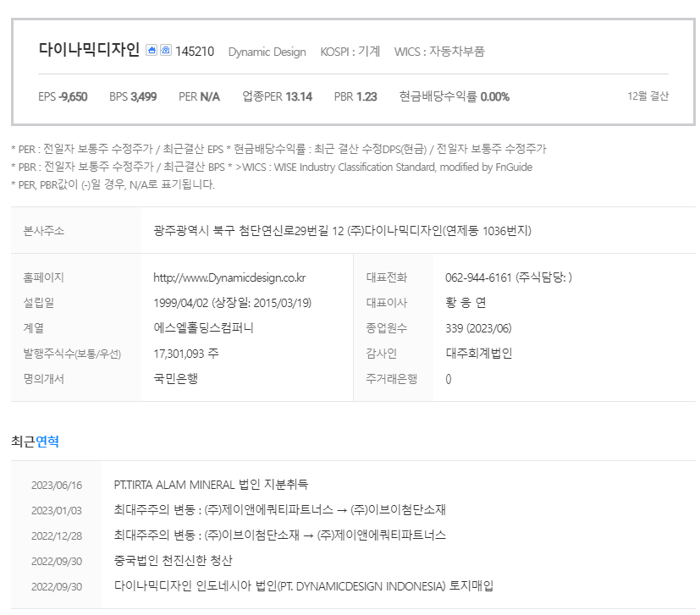
Task: Click the PT.TIRTA ALAM MINERAL 법인 지분취득 entry
Action: click(x=211, y=485)
